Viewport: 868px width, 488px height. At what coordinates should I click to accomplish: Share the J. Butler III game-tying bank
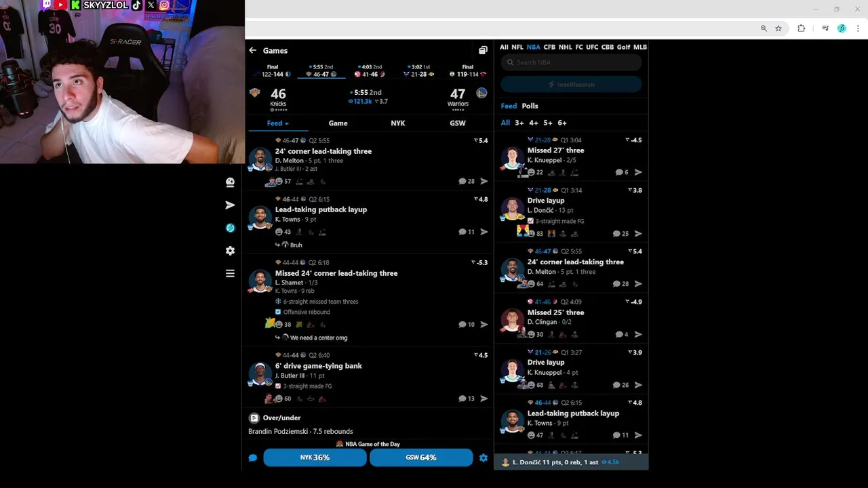pyautogui.click(x=484, y=399)
